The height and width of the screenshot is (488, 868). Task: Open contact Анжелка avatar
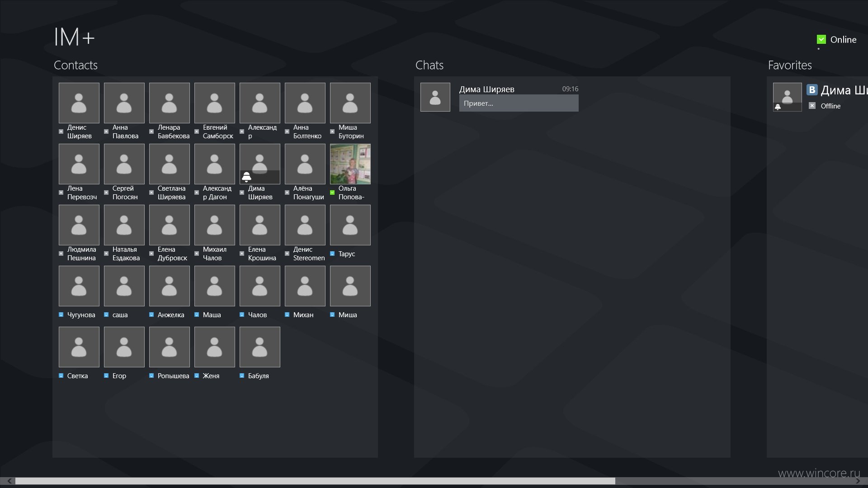[169, 286]
